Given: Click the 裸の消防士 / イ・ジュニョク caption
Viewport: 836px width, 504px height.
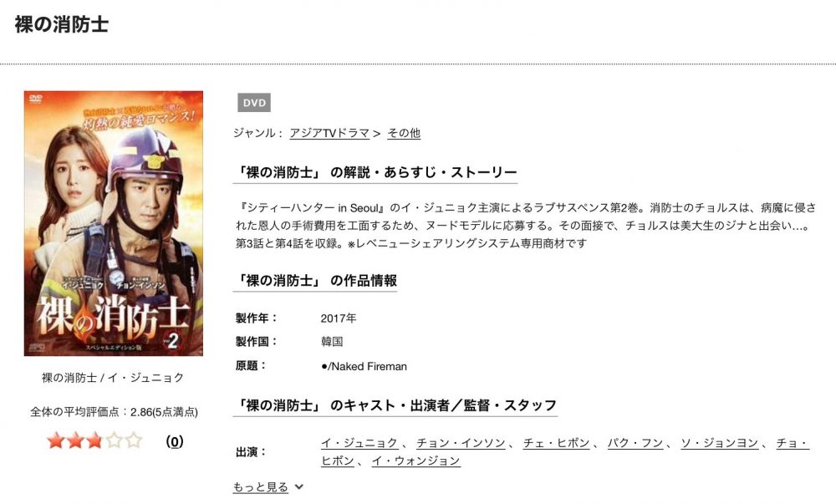Looking at the screenshot, I should point(113,378).
